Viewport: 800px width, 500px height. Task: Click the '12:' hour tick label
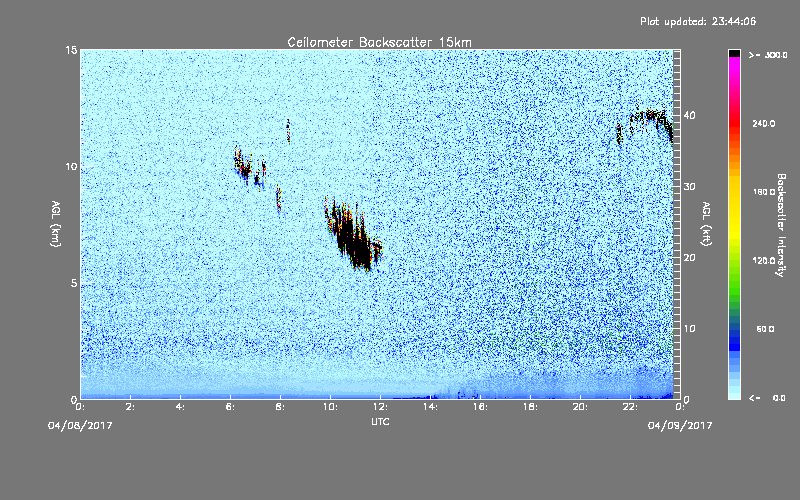click(380, 407)
